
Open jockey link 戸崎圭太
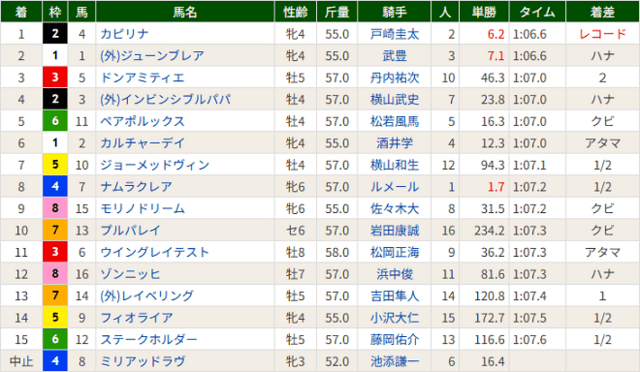[x=394, y=34]
